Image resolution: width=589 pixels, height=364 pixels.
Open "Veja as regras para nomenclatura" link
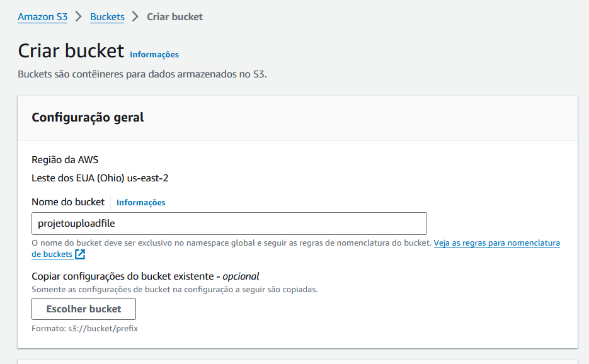tap(496, 243)
